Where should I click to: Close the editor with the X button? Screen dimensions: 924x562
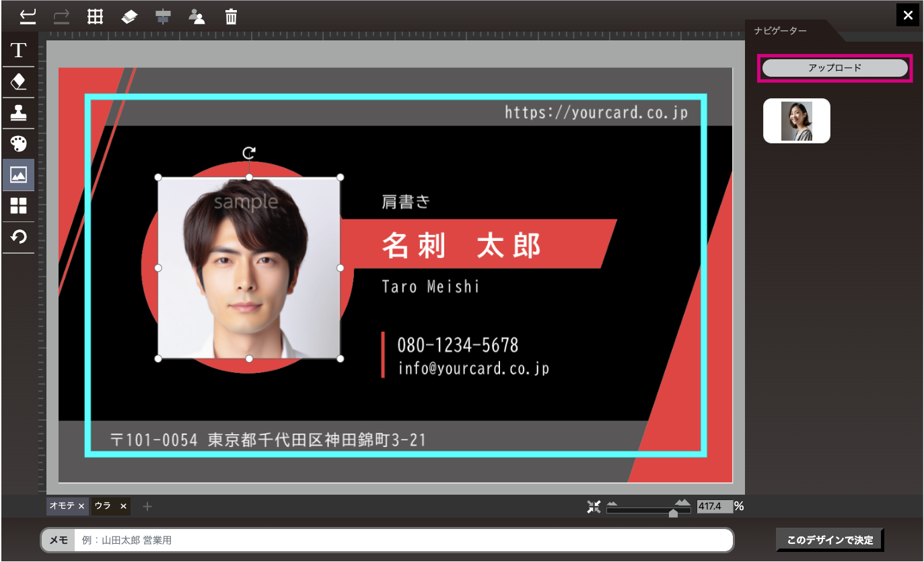(908, 15)
